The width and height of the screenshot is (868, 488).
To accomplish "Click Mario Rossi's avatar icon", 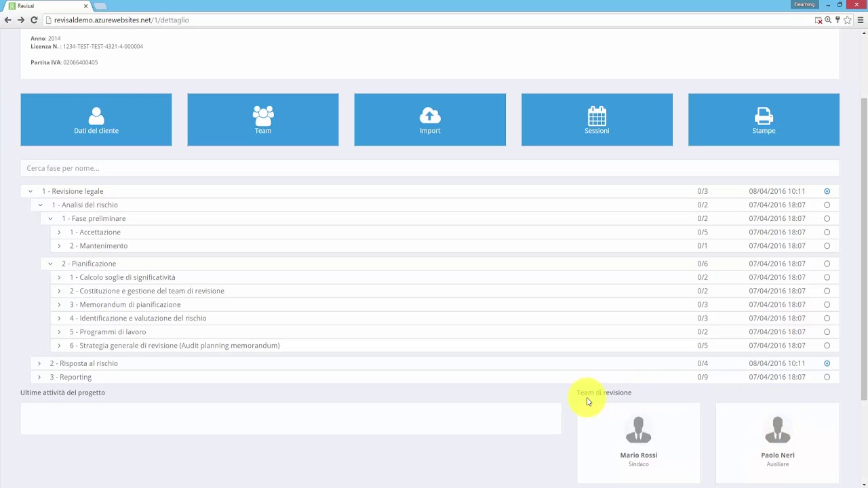I will click(x=638, y=430).
